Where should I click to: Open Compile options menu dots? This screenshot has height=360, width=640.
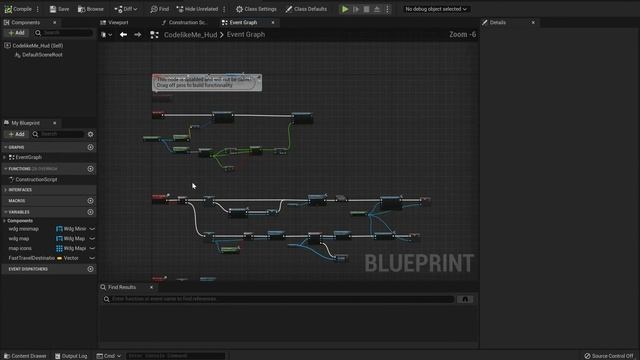tap(38, 9)
